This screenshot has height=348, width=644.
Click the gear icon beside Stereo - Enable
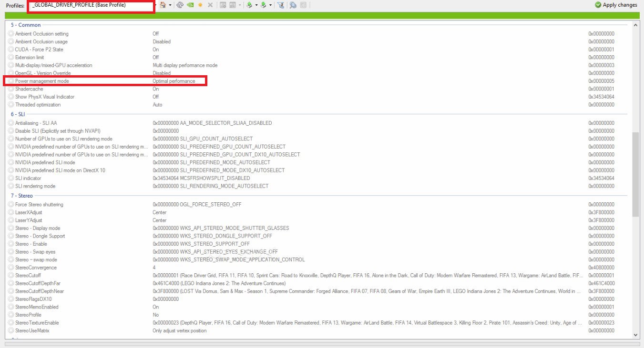11,244
